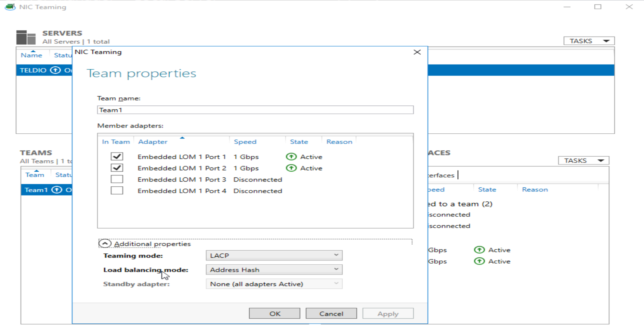Uncheck Embedded LOM 1 Port 1 from the team

(117, 156)
